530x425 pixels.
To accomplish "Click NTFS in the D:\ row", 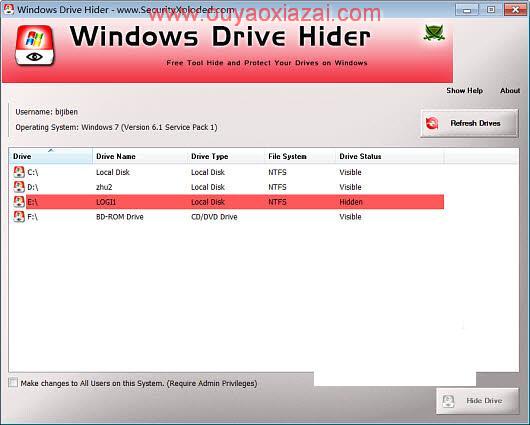I will tap(277, 187).
